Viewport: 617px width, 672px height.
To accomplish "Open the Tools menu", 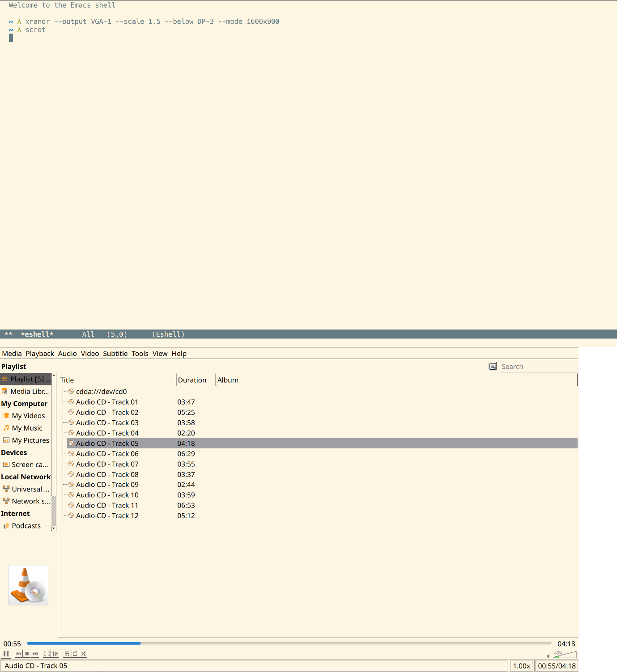I will click(140, 354).
